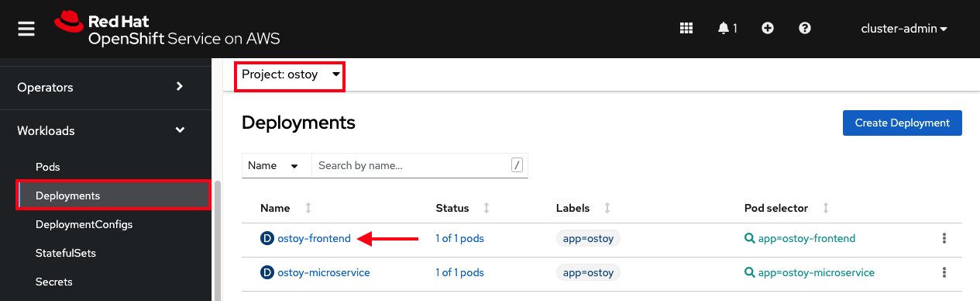Select StatefulSets in the sidebar

66,253
